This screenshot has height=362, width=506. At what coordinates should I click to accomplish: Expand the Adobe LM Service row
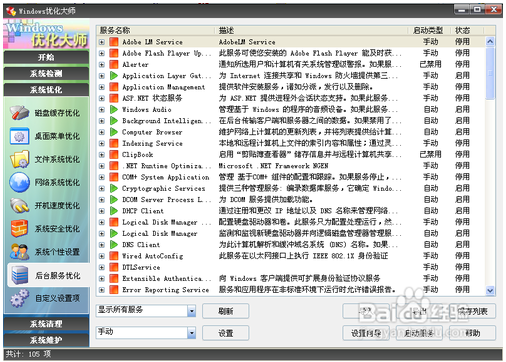click(102, 42)
